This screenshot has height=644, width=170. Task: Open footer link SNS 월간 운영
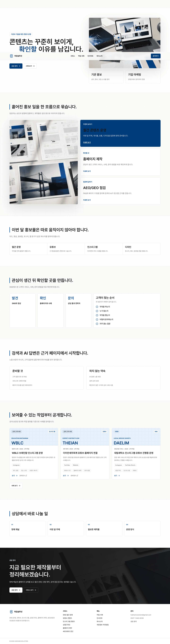coord(68,615)
